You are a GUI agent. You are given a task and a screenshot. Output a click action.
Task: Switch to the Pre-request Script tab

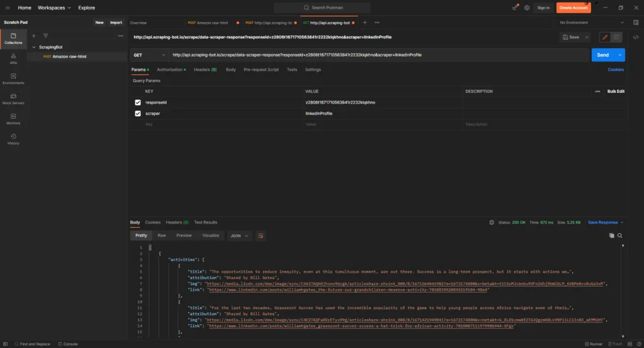(x=261, y=70)
